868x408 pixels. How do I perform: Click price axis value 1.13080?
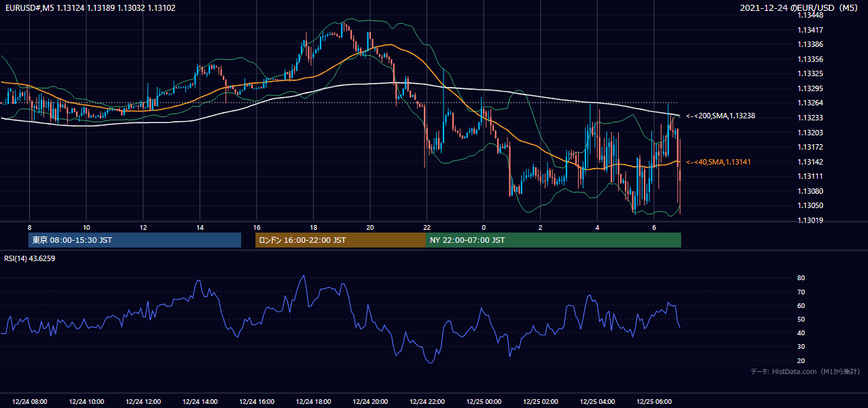point(811,191)
